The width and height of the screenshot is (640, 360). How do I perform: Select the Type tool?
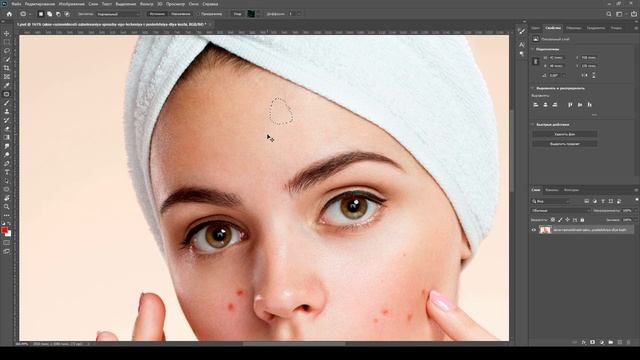(7, 172)
